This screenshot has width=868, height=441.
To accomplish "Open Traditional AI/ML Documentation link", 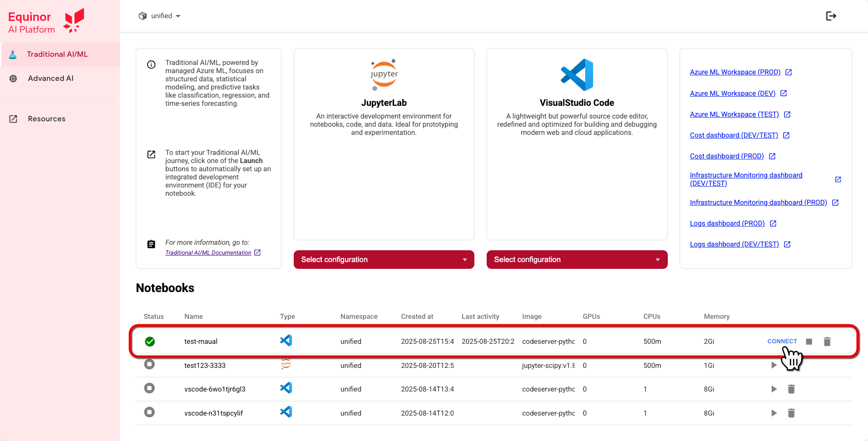I will (208, 253).
